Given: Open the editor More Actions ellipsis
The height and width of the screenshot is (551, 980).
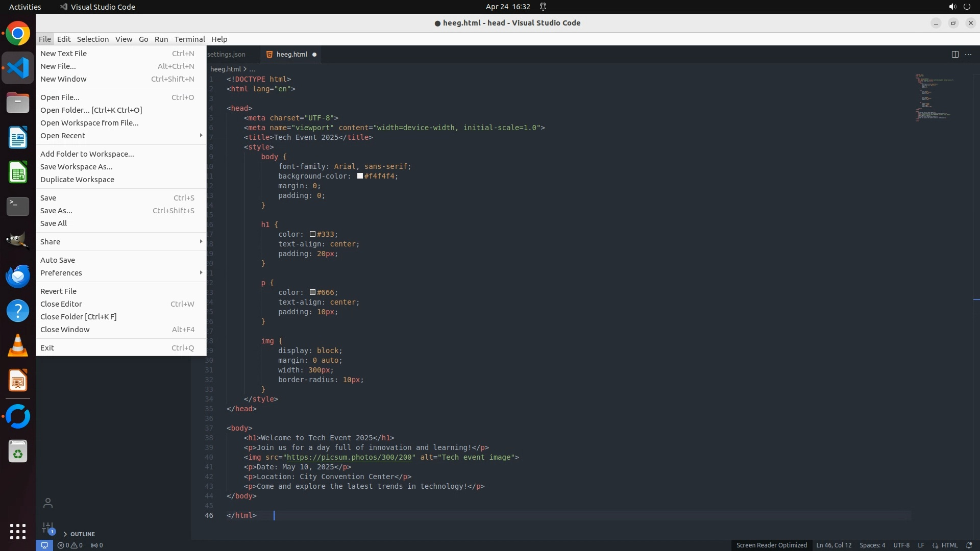Looking at the screenshot, I should point(968,54).
